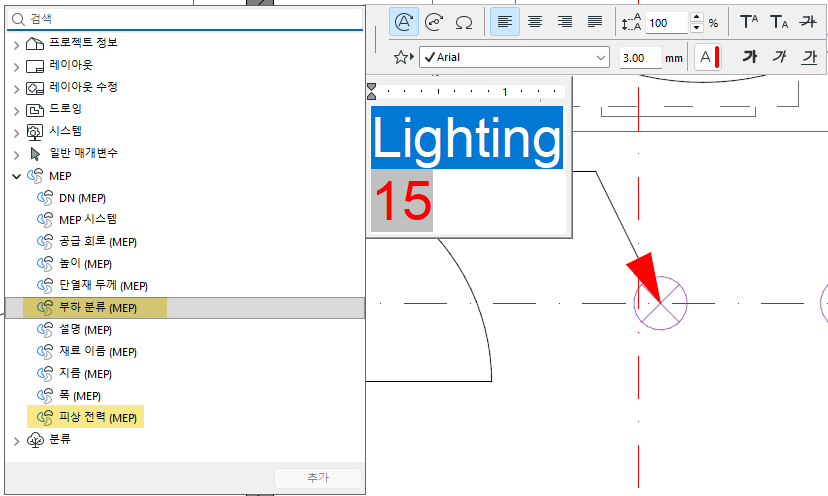Click the 일반 매개변수 cursor icon
This screenshot has height=496, width=828.
(x=35, y=154)
